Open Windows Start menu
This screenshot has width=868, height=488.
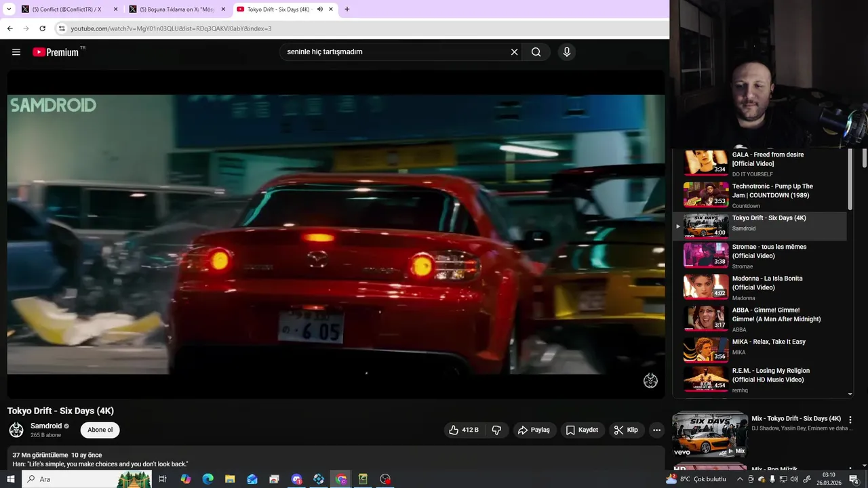tap(10, 479)
